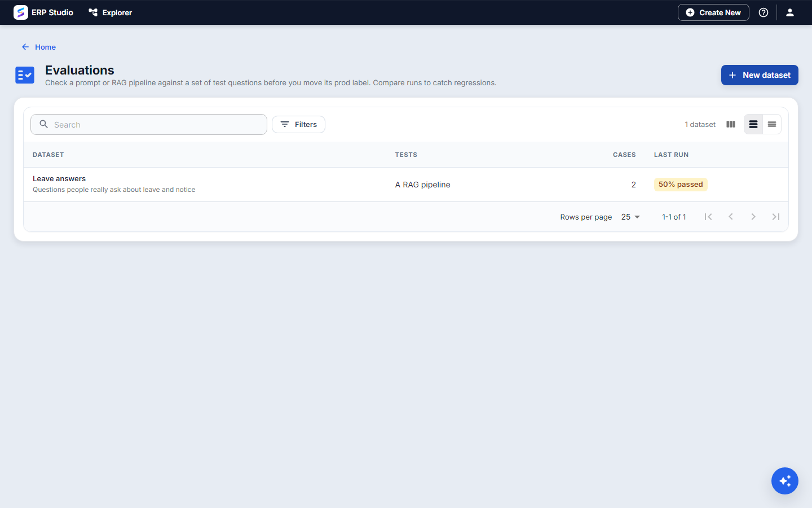Click the 1-1 of 1 pagination text
This screenshot has width=812, height=508.
pyautogui.click(x=674, y=217)
